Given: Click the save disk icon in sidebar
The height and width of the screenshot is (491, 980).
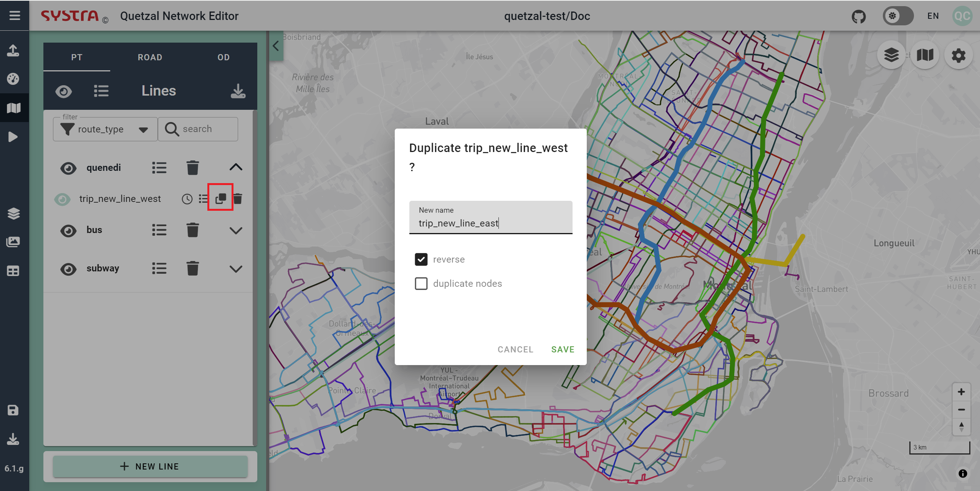Looking at the screenshot, I should [x=13, y=410].
